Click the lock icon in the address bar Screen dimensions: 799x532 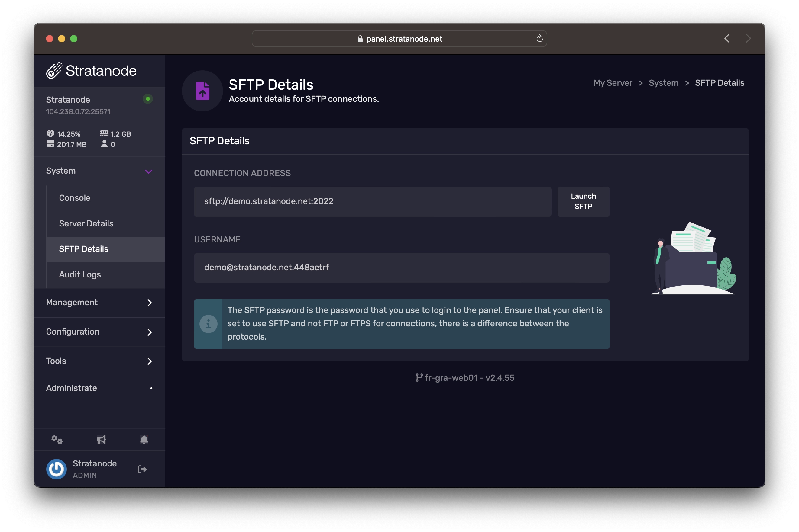[360, 38]
